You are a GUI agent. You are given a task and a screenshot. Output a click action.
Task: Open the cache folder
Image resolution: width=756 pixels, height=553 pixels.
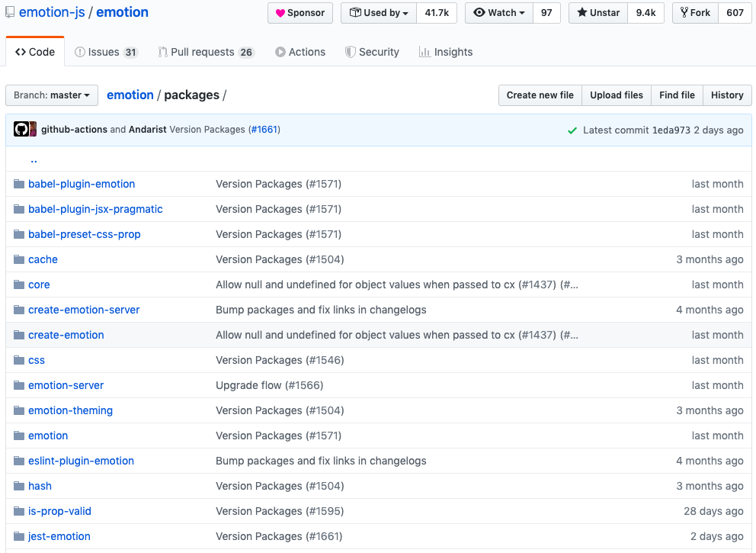[x=43, y=259]
